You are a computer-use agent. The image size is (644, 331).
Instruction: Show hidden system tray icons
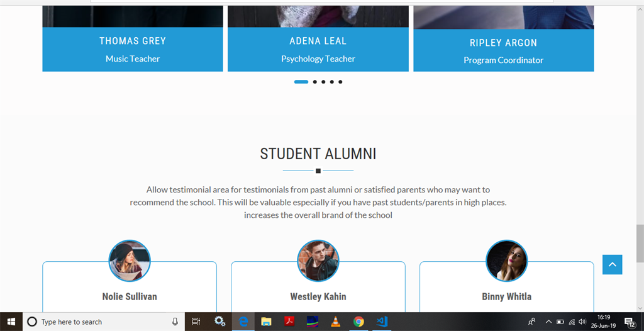click(x=548, y=322)
